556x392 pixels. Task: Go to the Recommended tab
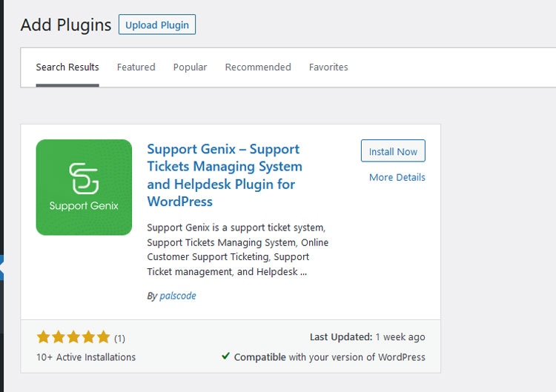pos(258,67)
